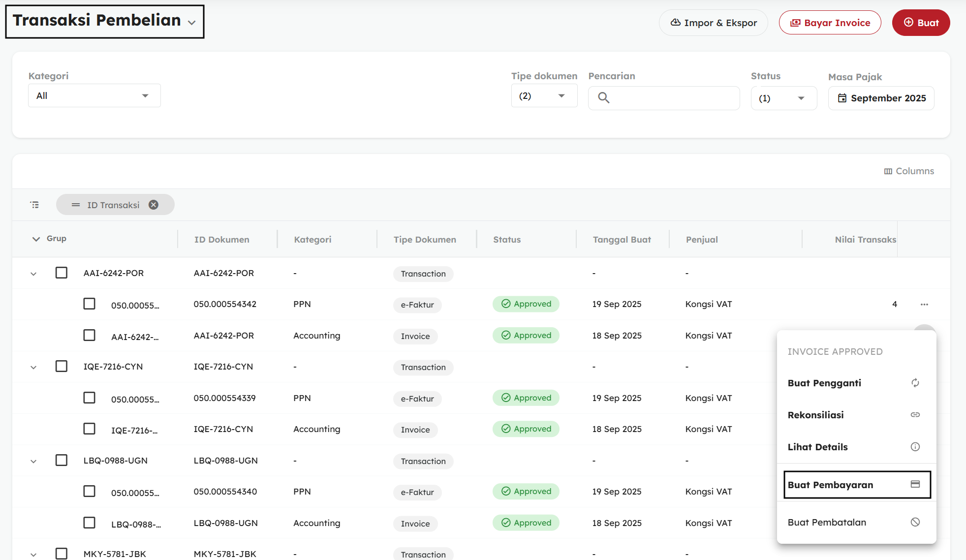Click the Lihat Details info icon
Screen dimensions: 966x560
click(x=915, y=447)
